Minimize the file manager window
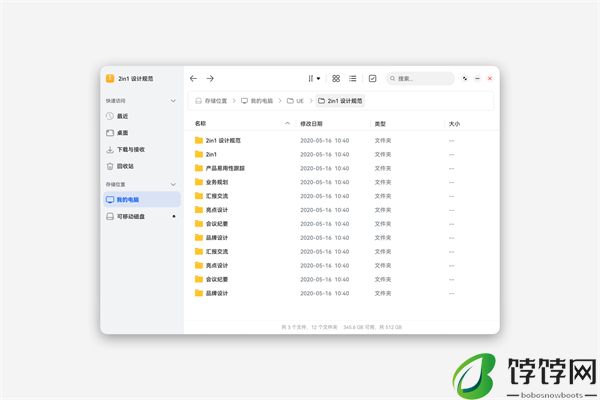This screenshot has height=400, width=600. coord(477,78)
